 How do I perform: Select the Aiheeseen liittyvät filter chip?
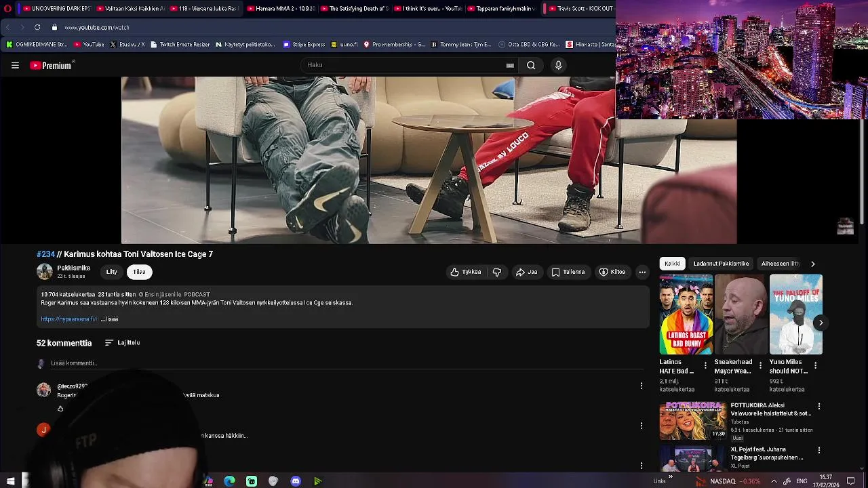coord(781,264)
